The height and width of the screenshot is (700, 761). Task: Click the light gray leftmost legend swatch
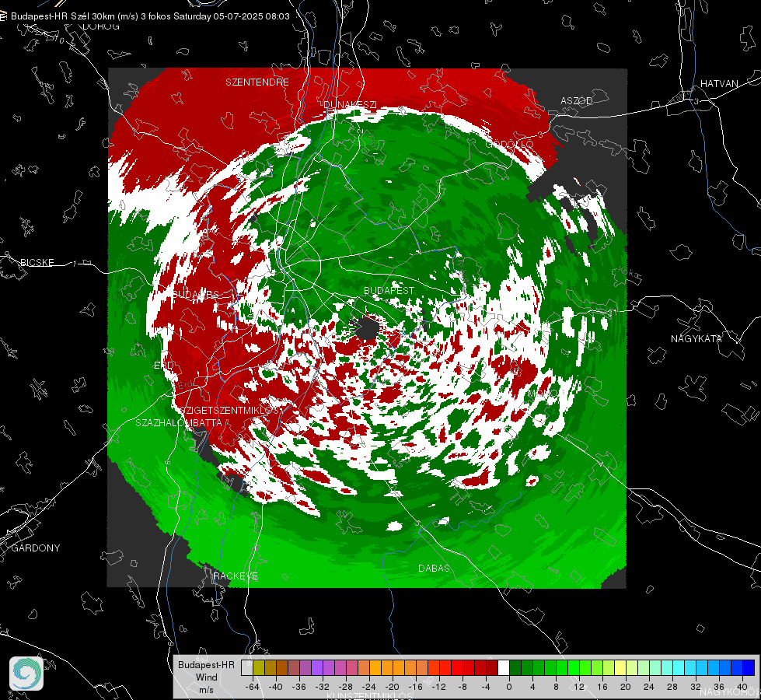coord(247,667)
